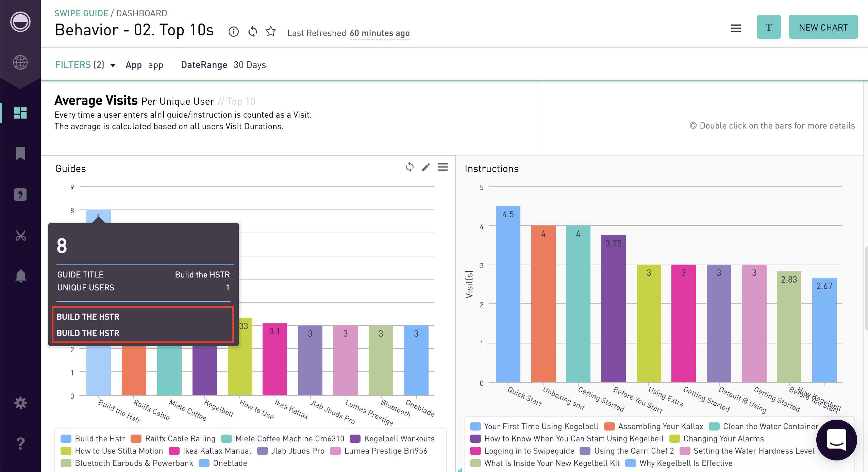The image size is (868, 472).
Task: Toggle the Oneblade legend series
Action: pos(223,463)
